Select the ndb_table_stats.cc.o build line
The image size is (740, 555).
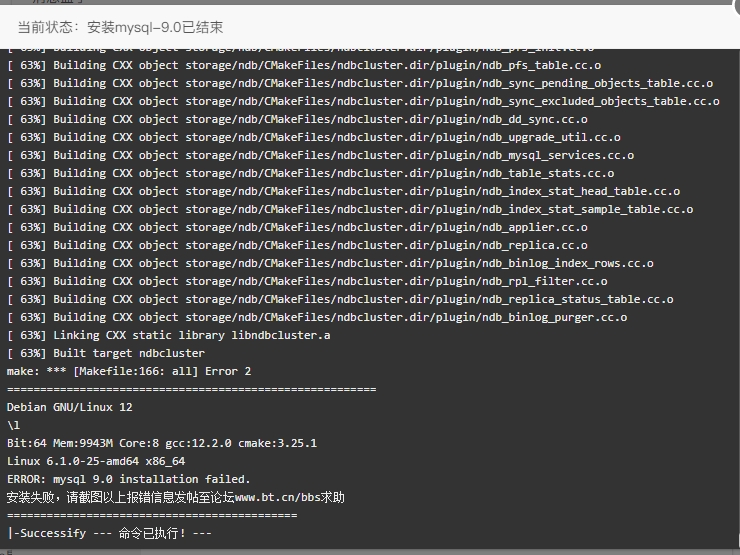click(x=311, y=173)
